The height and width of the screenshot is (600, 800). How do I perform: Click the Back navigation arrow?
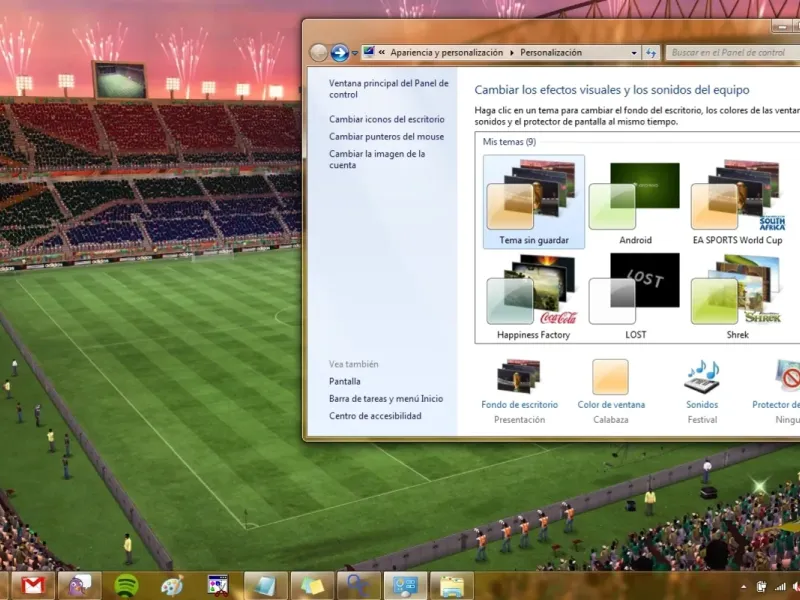pyautogui.click(x=318, y=53)
